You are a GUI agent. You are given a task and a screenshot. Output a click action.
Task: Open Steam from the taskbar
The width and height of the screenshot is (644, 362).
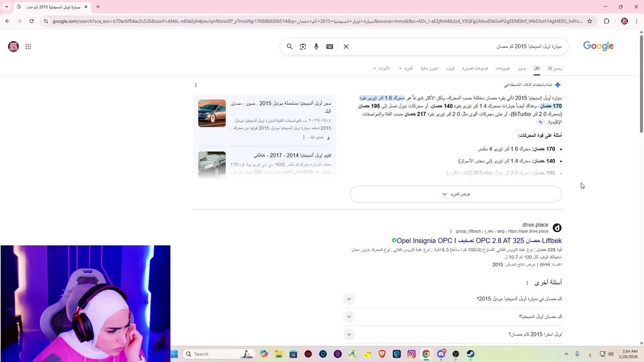[x=470, y=354]
